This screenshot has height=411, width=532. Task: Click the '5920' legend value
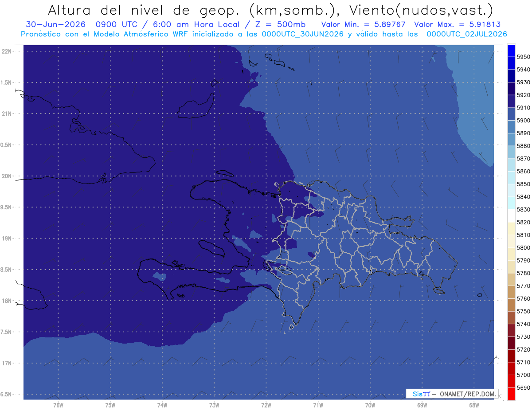coord(523,95)
